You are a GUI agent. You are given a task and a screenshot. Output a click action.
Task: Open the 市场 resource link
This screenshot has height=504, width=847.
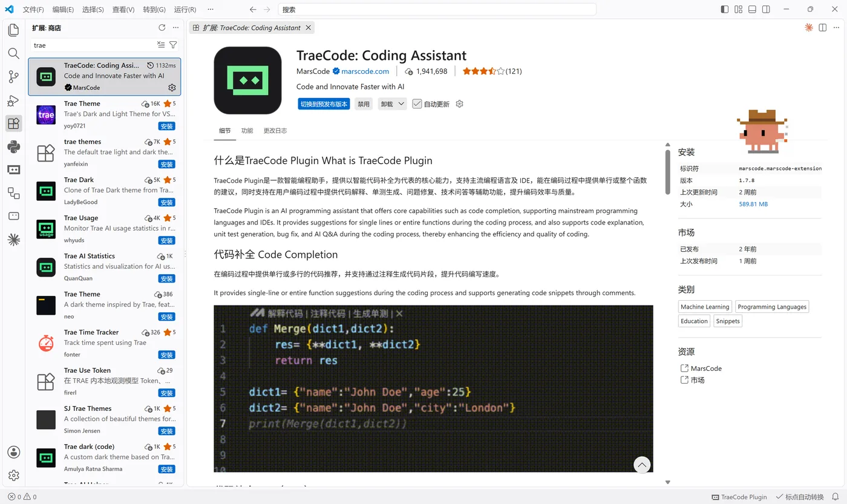pos(698,380)
